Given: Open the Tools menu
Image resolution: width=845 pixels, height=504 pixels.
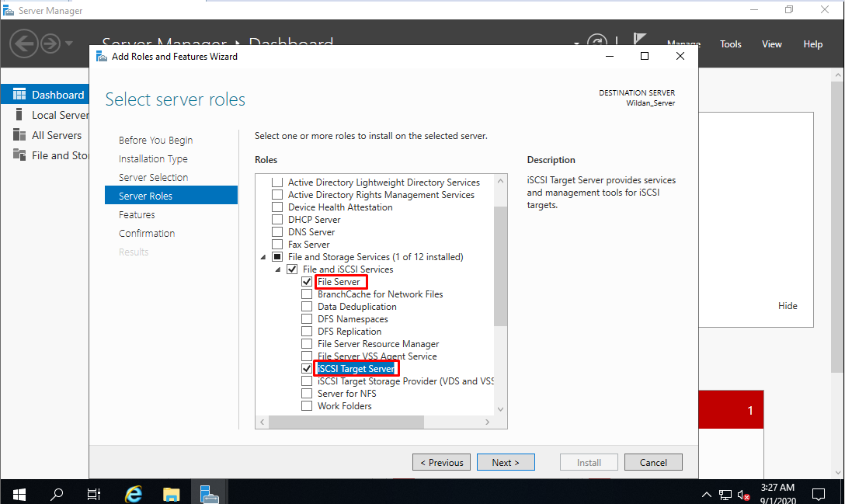Looking at the screenshot, I should click(730, 44).
